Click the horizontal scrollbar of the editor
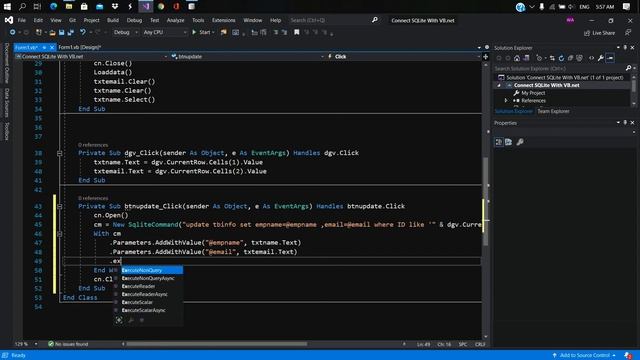Screen dimensions: 640x360 point(216,344)
